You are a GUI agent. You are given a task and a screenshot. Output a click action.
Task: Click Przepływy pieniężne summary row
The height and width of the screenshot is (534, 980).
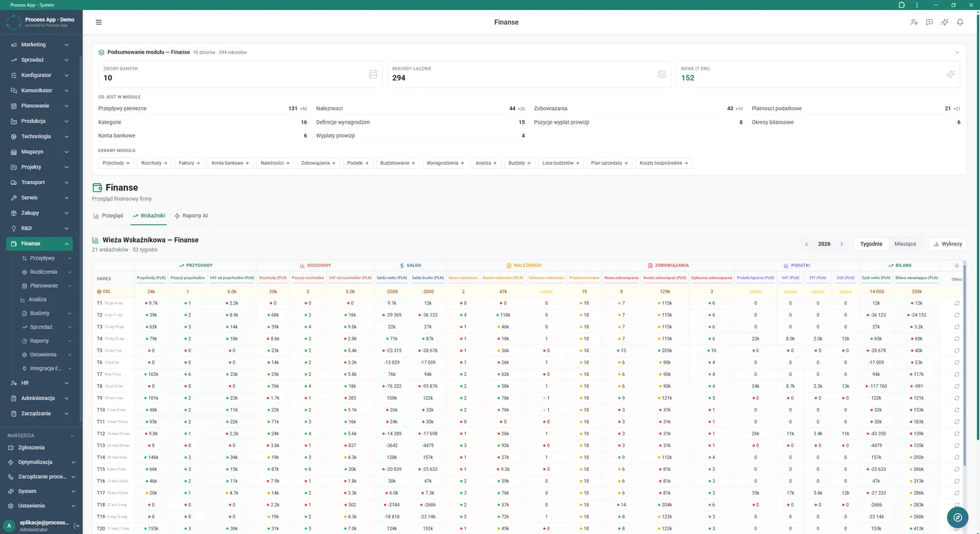click(203, 108)
